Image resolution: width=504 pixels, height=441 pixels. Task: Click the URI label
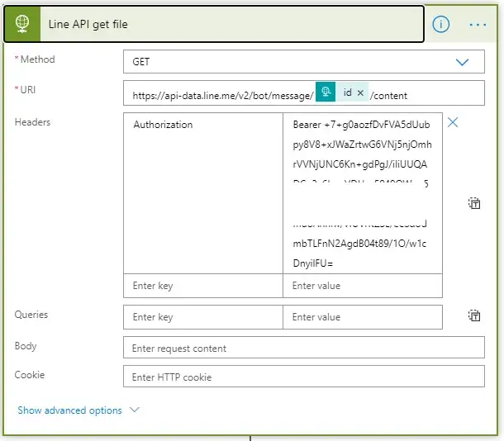[27, 90]
